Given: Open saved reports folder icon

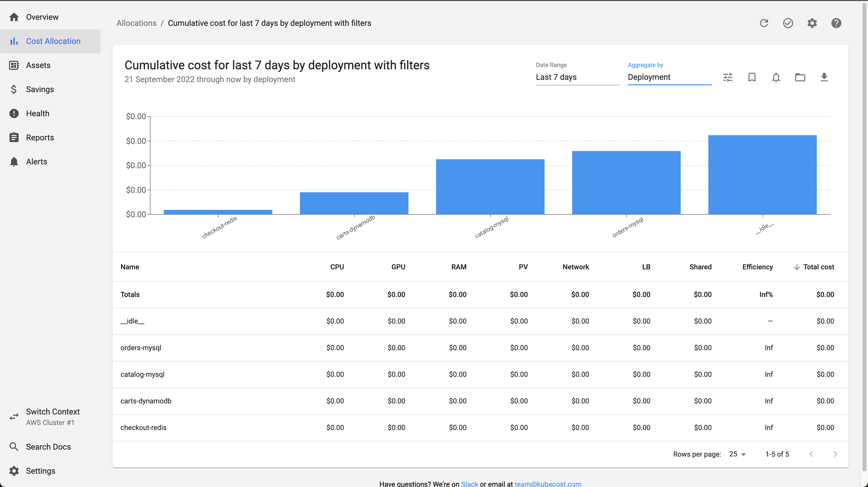Looking at the screenshot, I should [800, 78].
